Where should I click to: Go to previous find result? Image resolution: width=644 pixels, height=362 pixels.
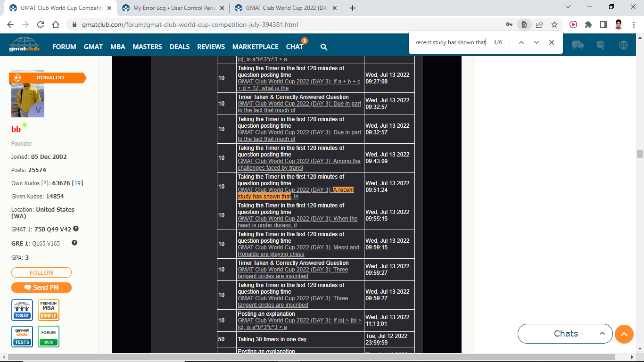[x=521, y=42]
